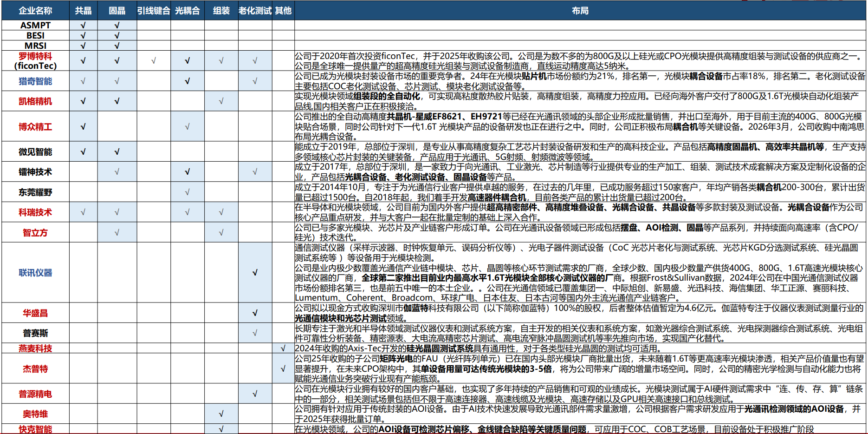
Task: Select the 杰普特 company name
Action: click(35, 368)
